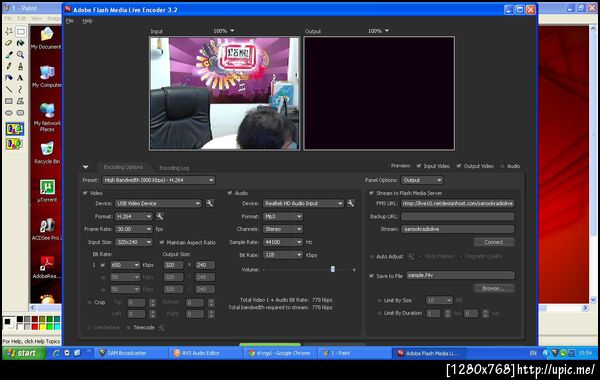The width and height of the screenshot is (600, 380).
Task: Enable the Crop checkbox
Action: [x=90, y=302]
